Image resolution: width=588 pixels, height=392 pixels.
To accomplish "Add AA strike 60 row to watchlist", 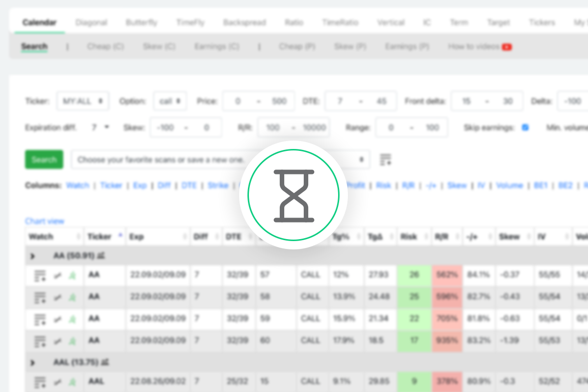I will pyautogui.click(x=40, y=341).
